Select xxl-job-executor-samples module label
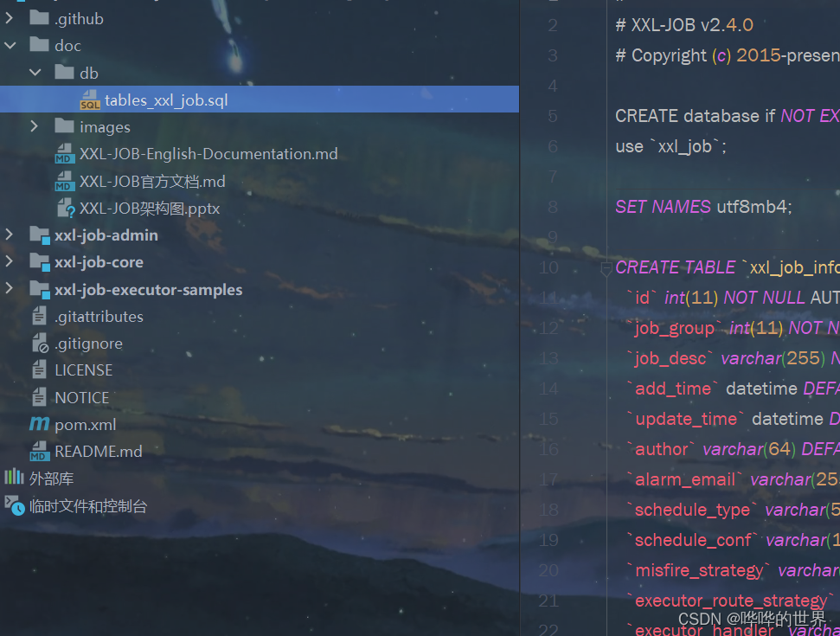This screenshot has height=636, width=840. click(x=149, y=290)
